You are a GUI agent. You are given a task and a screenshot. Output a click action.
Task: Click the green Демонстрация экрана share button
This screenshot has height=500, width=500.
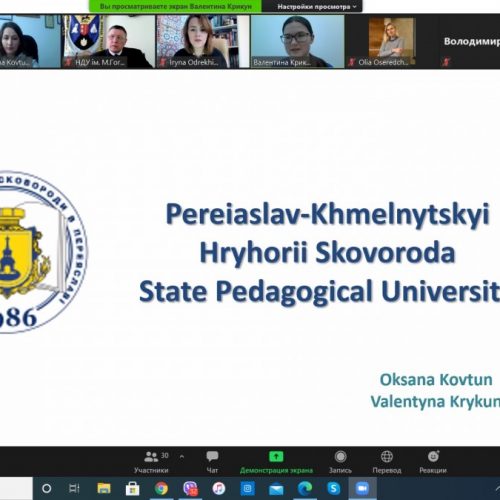click(276, 462)
